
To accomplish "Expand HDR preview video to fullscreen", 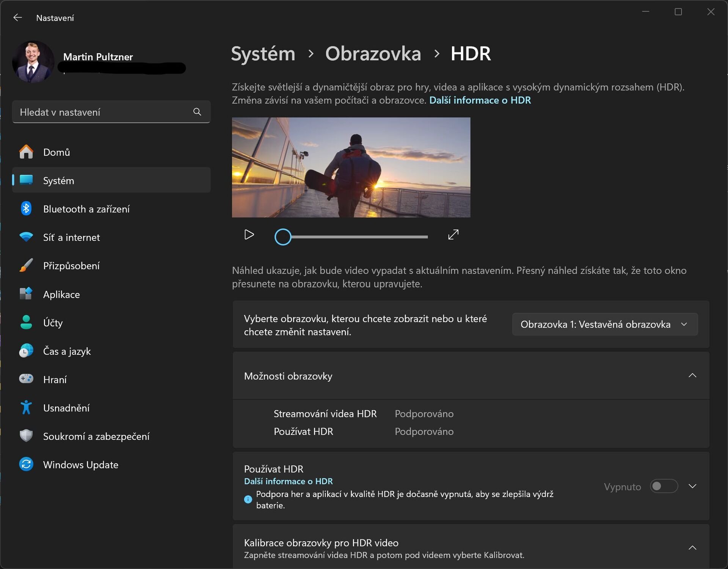I will pyautogui.click(x=453, y=235).
